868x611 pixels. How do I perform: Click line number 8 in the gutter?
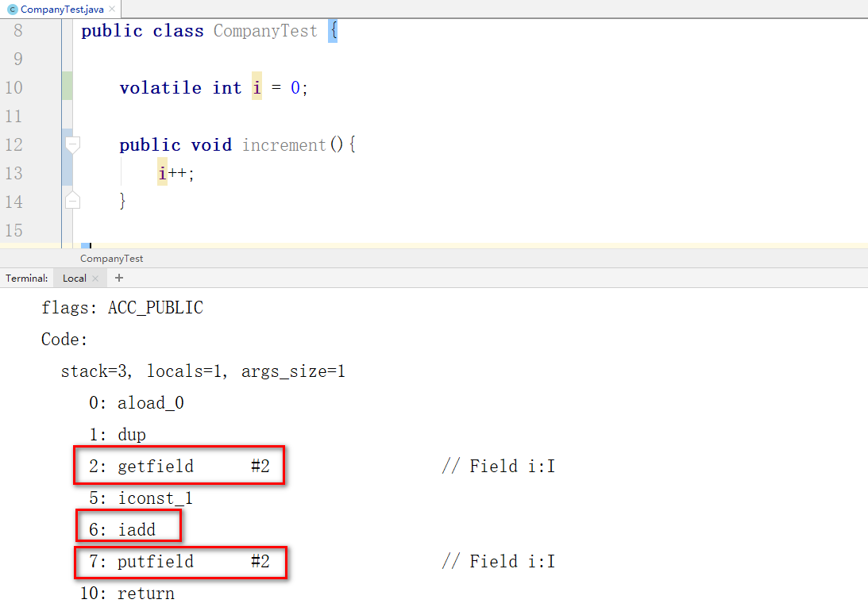17,30
